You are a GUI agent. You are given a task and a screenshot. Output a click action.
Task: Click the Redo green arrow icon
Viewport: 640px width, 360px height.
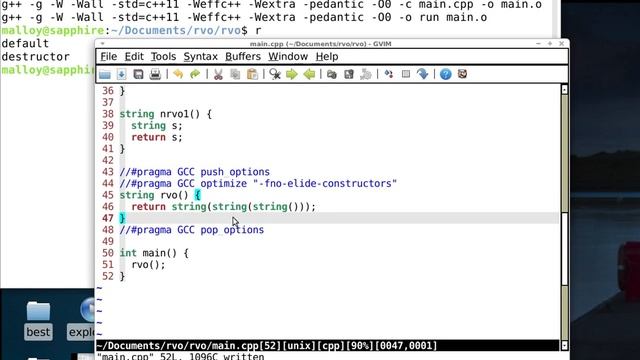(x=195, y=74)
